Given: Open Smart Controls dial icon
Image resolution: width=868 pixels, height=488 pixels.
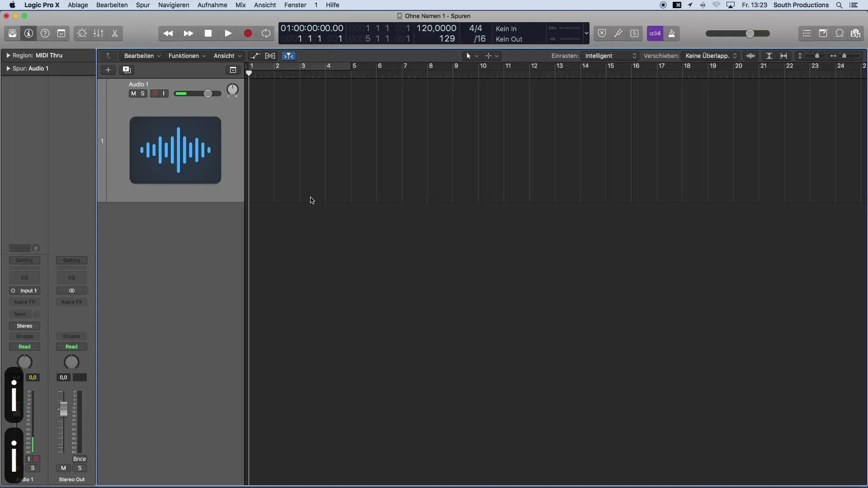Looking at the screenshot, I should tap(82, 33).
